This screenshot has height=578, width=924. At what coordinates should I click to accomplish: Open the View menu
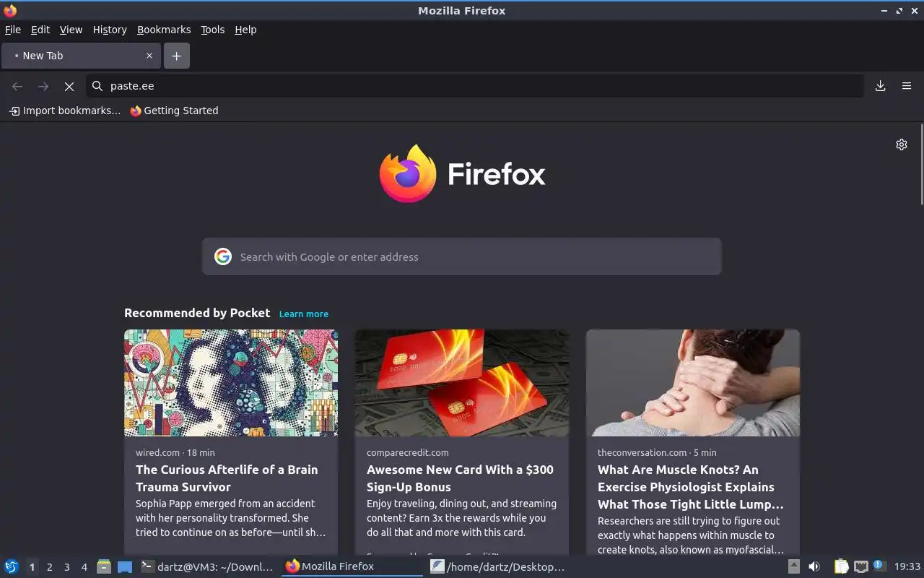pos(71,30)
